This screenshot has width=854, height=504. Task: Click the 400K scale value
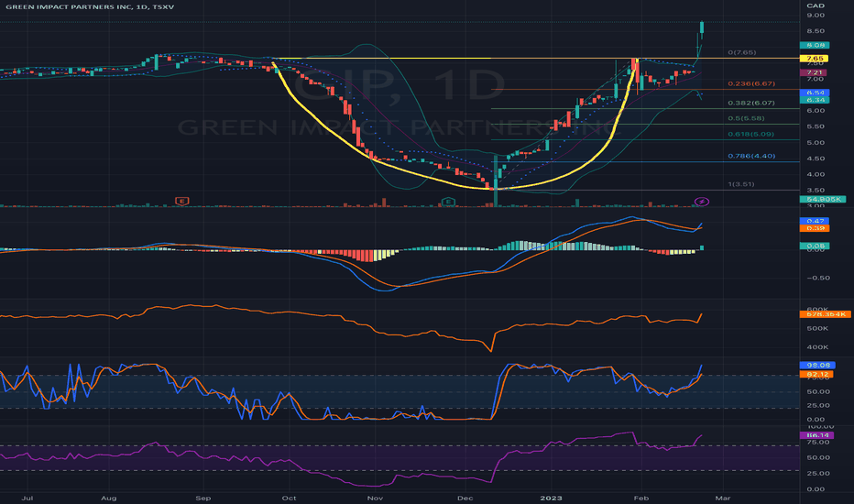(817, 347)
